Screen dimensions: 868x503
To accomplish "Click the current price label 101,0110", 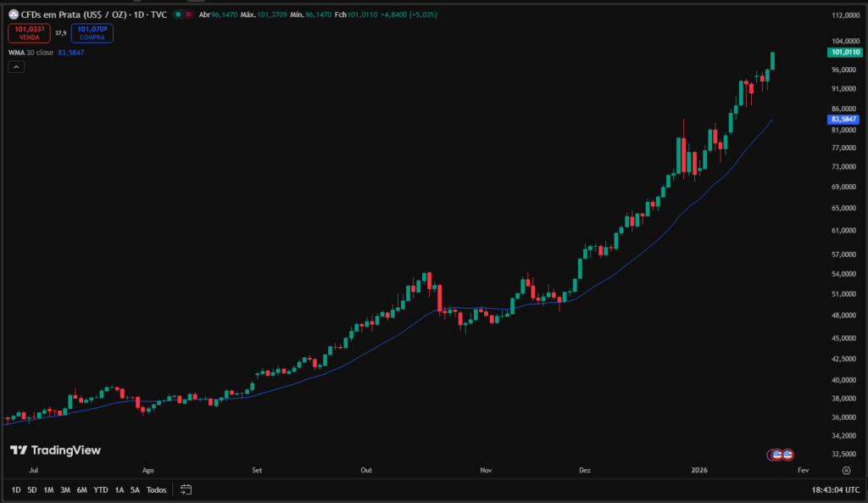I will (843, 53).
